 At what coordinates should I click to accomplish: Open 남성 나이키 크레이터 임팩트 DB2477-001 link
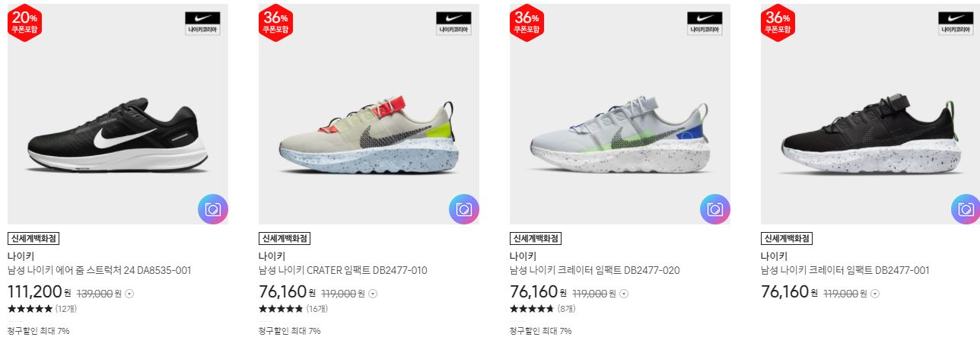click(x=845, y=270)
